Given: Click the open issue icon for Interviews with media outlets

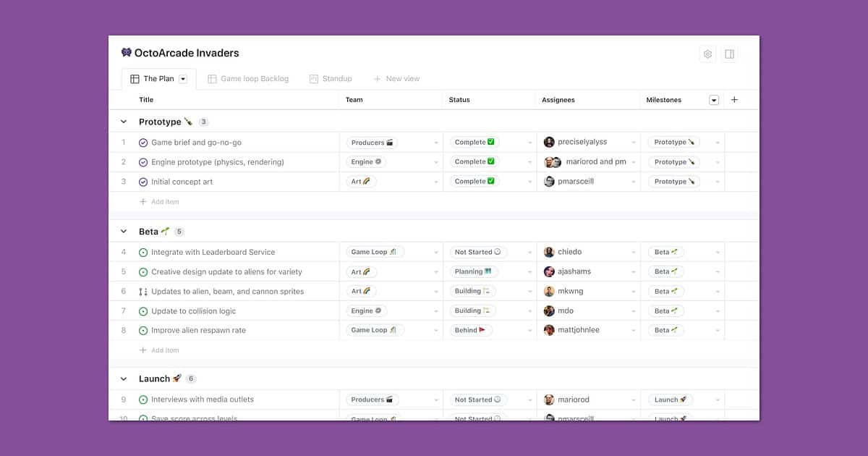Looking at the screenshot, I should [x=143, y=400].
